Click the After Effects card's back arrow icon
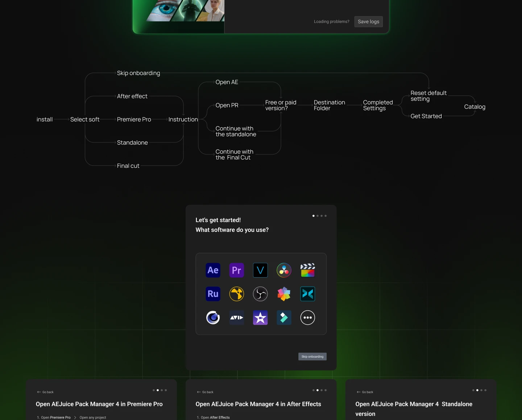The height and width of the screenshot is (420, 522). click(x=199, y=392)
